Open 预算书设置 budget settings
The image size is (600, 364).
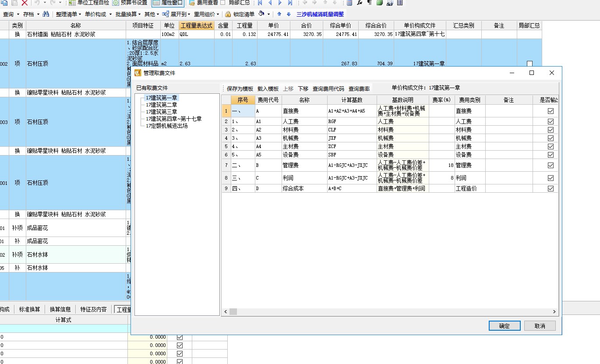[130, 3]
